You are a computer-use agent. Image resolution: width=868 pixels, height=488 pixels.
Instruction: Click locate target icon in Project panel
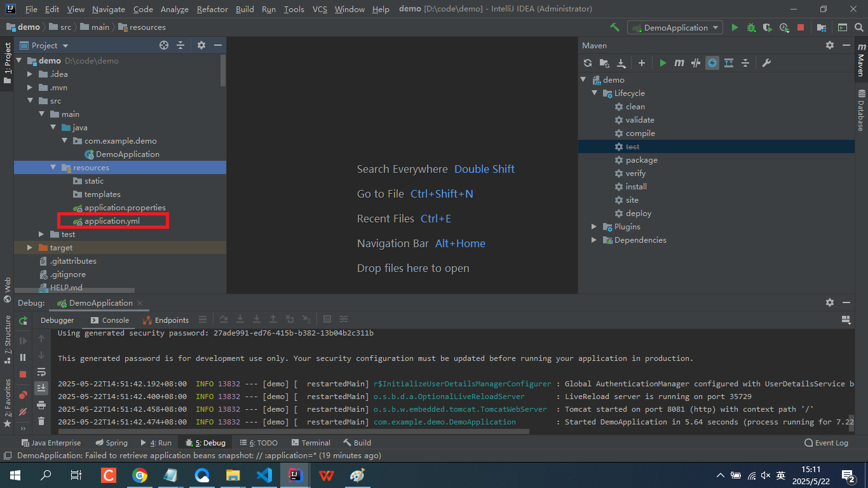tap(164, 45)
